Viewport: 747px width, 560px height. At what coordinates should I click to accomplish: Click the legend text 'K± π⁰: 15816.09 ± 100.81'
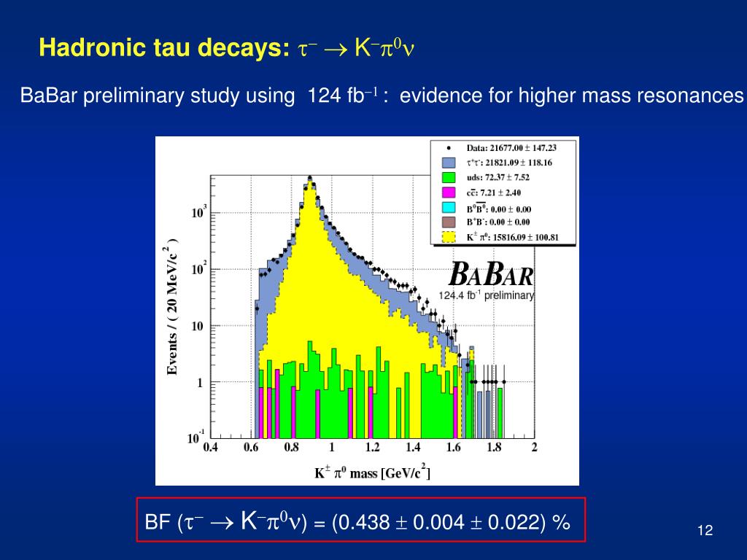pyautogui.click(x=513, y=237)
